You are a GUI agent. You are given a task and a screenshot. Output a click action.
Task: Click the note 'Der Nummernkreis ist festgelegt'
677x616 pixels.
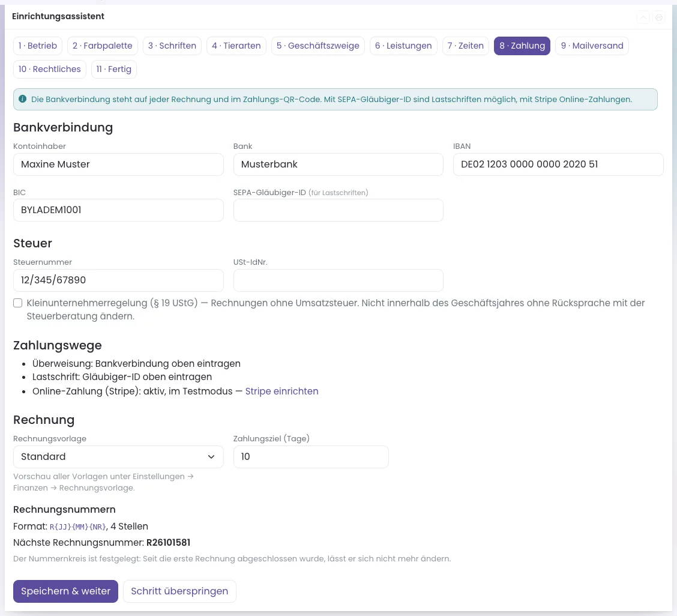(x=77, y=558)
